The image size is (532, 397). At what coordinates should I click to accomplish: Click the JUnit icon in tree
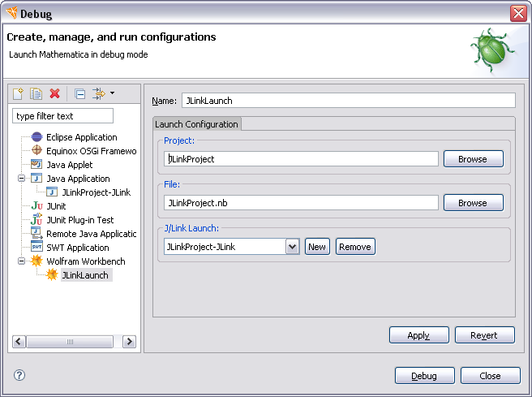[36, 205]
